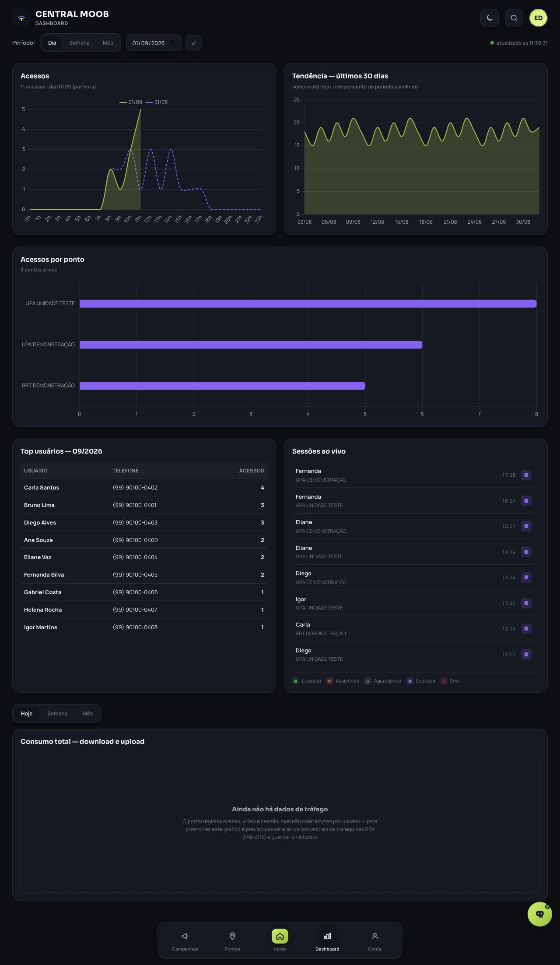
Task: Confirm date with the checkmark button
Action: click(x=193, y=43)
